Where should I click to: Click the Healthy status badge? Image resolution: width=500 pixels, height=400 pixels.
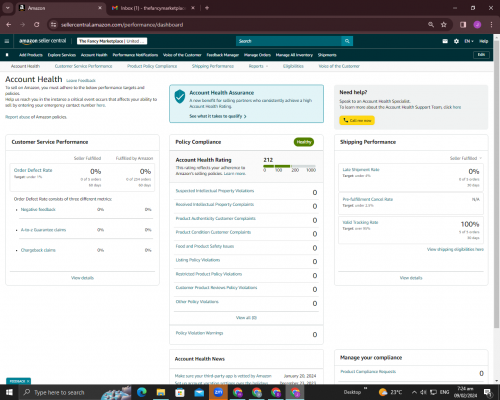pyautogui.click(x=304, y=142)
